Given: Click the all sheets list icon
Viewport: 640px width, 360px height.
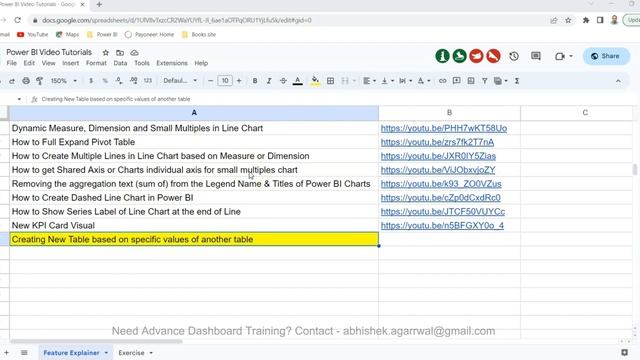Looking at the screenshot, I should tap(24, 353).
